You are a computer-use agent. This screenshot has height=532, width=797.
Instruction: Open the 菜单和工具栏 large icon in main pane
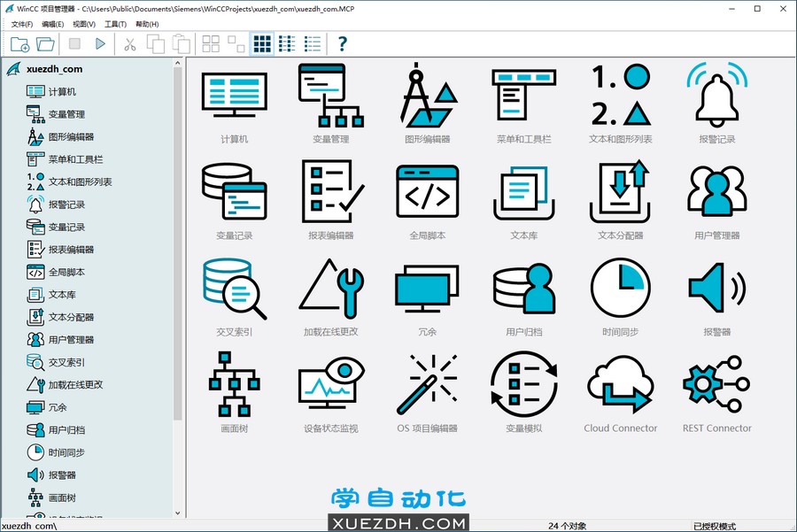tap(524, 95)
